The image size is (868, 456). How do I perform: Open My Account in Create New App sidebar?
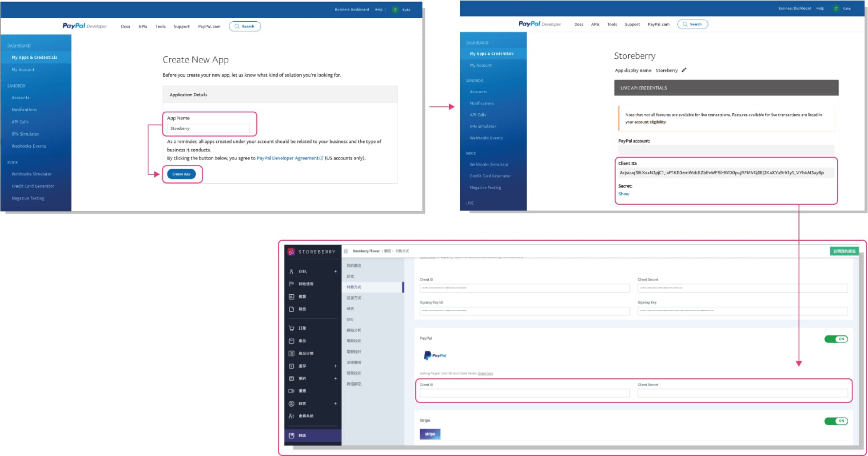[23, 70]
